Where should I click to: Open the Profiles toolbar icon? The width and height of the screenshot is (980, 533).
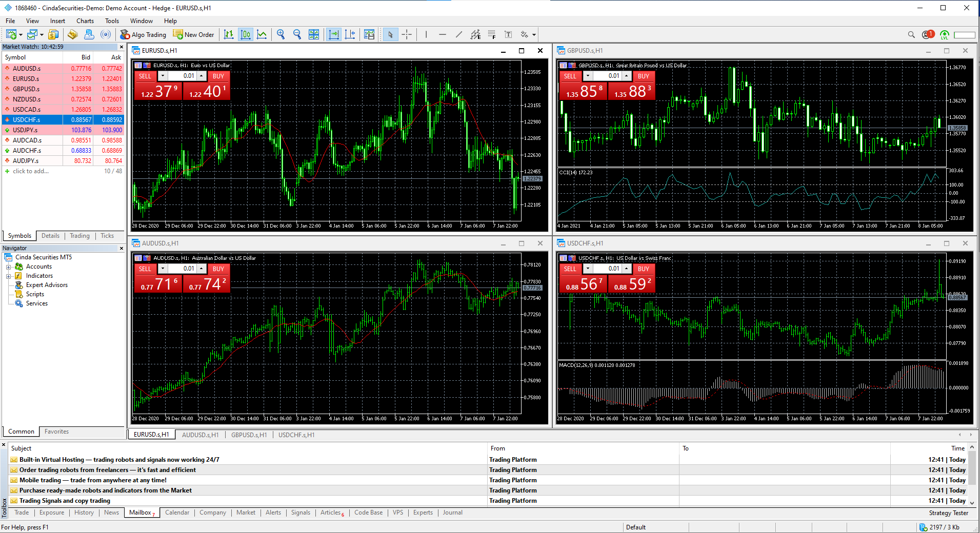tap(32, 34)
